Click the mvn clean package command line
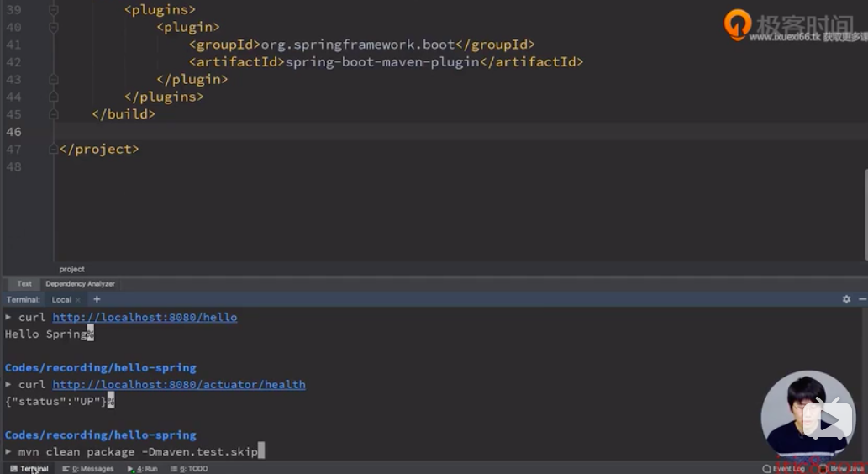The height and width of the screenshot is (474, 868). (x=138, y=452)
